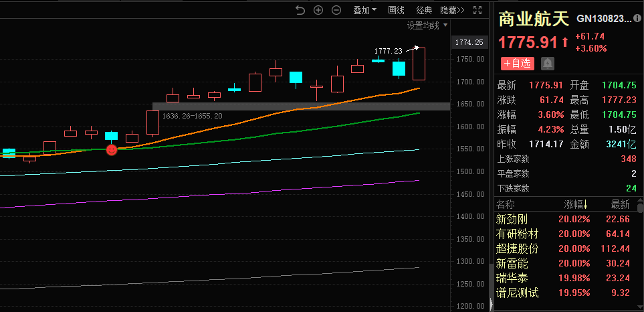Viewport: 644px width, 312px height.
Task: Click the undo arrow icon
Action: [x=300, y=10]
